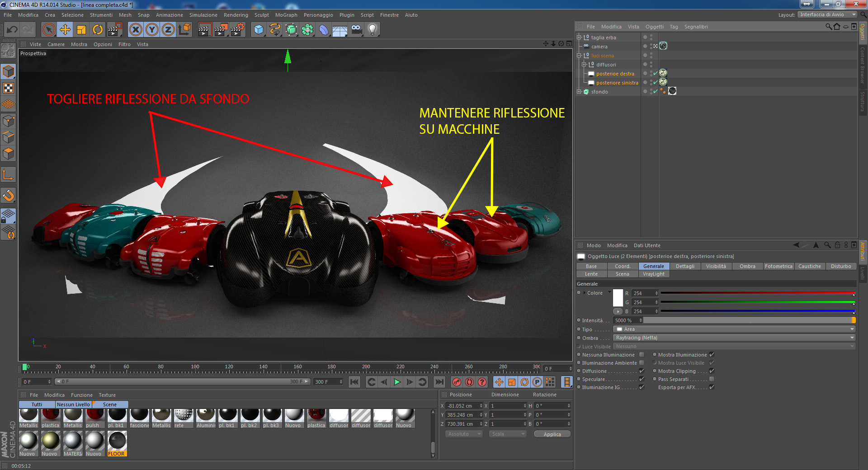Open the Edit Render Settings icon
This screenshot has width=868, height=470.
(238, 30)
